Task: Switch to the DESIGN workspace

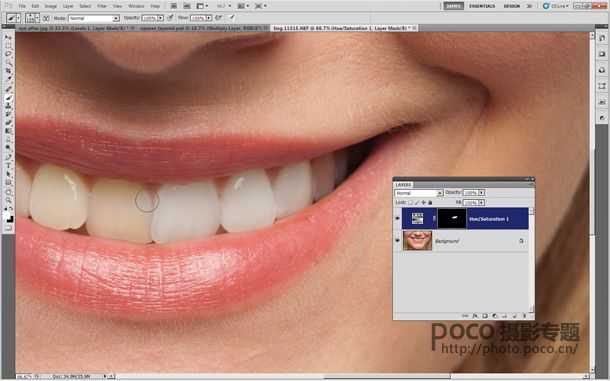Action: [512, 6]
